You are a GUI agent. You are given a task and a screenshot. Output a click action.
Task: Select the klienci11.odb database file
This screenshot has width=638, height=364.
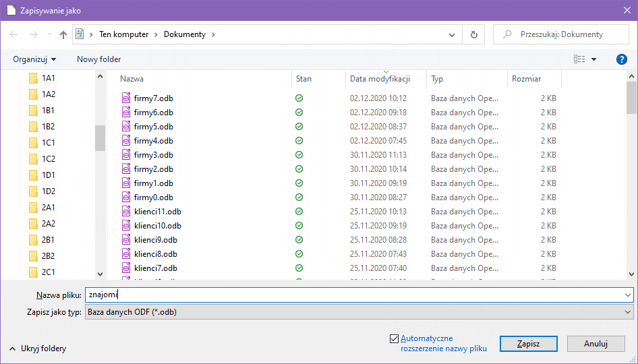coord(157,212)
